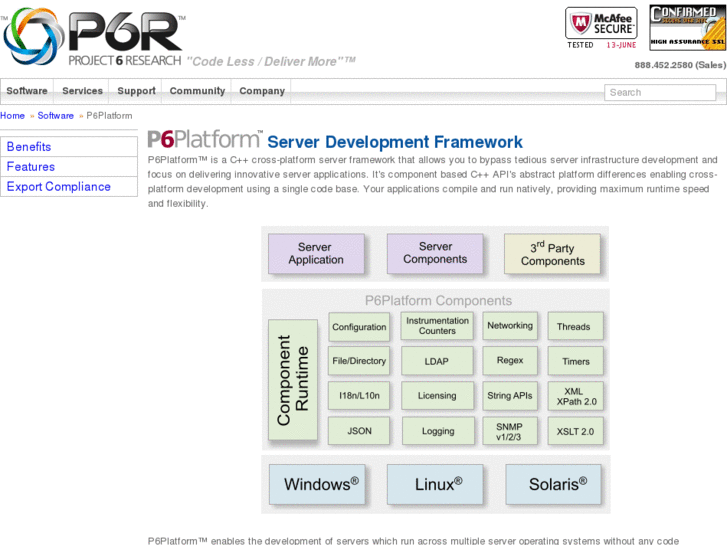Click the "Code Less / Deliver More" tagline
This screenshot has width=727, height=545.
click(271, 61)
